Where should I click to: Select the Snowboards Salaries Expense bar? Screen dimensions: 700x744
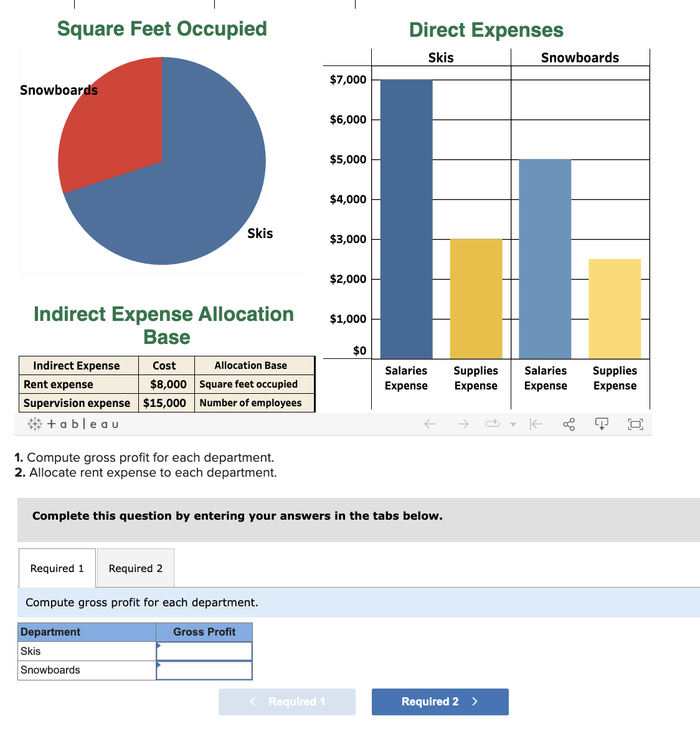(x=545, y=259)
